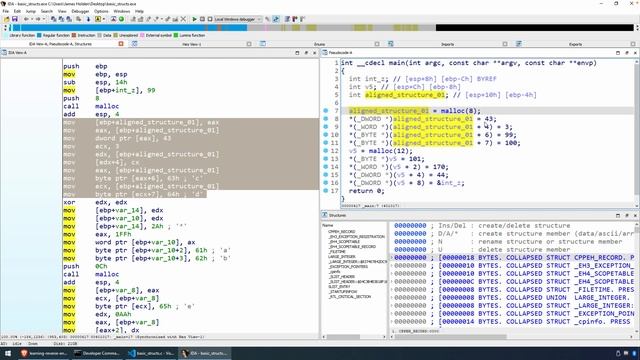
Task: Toggle breakpoint dot on pseudocode line 9
Action: [x=326, y=127]
